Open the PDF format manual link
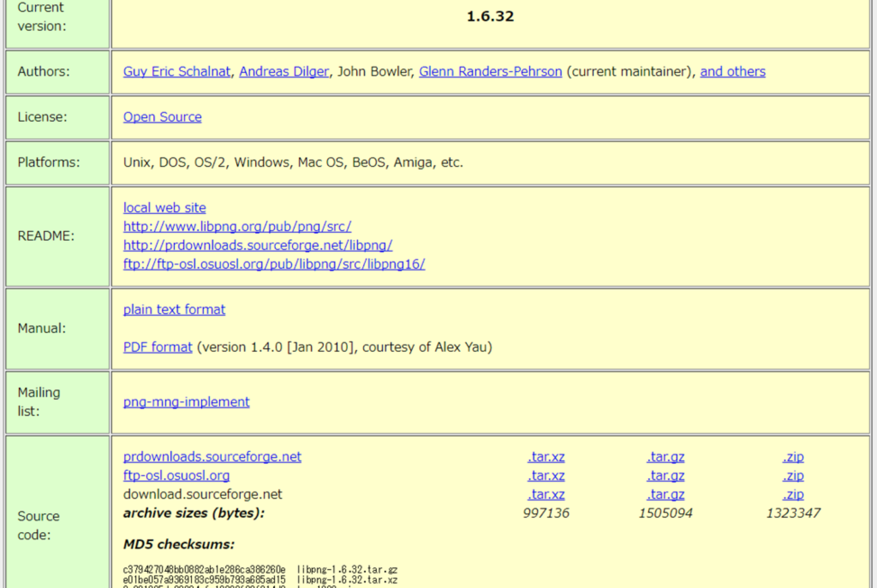This screenshot has height=588, width=877. pyautogui.click(x=158, y=347)
